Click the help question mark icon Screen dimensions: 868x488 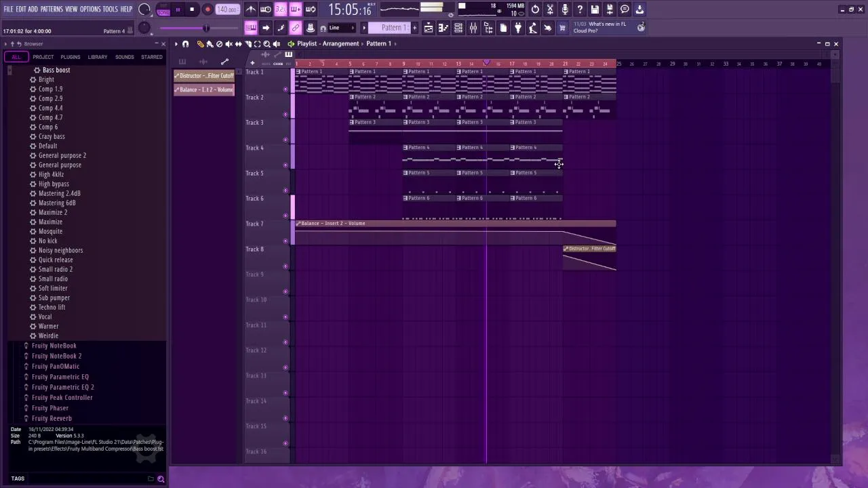click(580, 9)
